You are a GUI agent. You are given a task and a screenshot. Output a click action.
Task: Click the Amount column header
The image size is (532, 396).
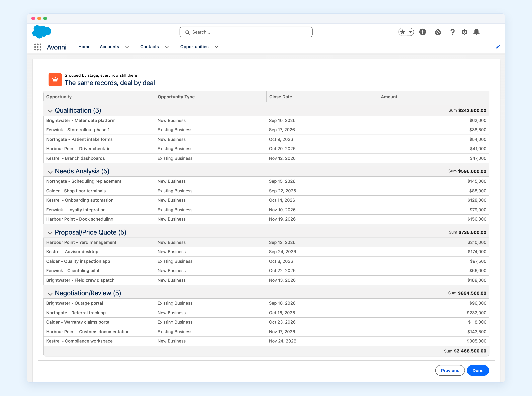tap(434, 97)
